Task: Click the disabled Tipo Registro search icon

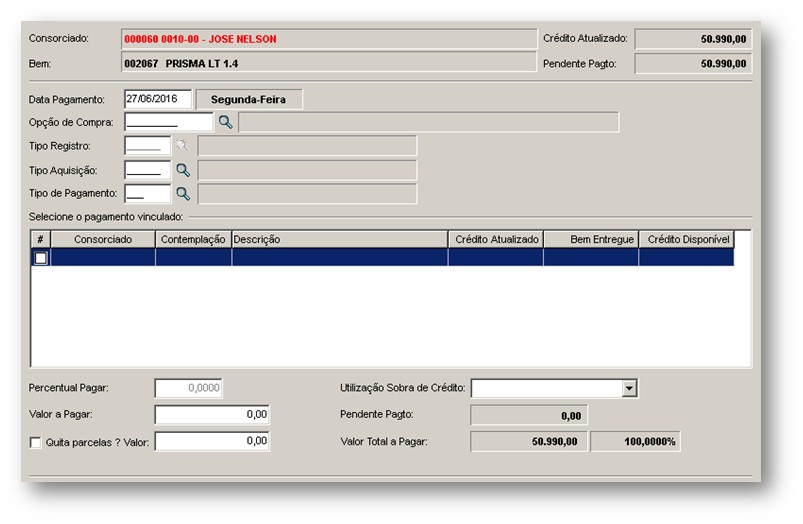Action: (x=182, y=145)
